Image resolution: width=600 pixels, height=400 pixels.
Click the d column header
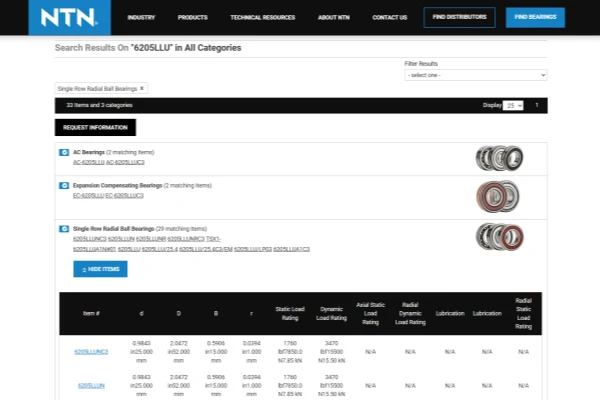[141, 313]
